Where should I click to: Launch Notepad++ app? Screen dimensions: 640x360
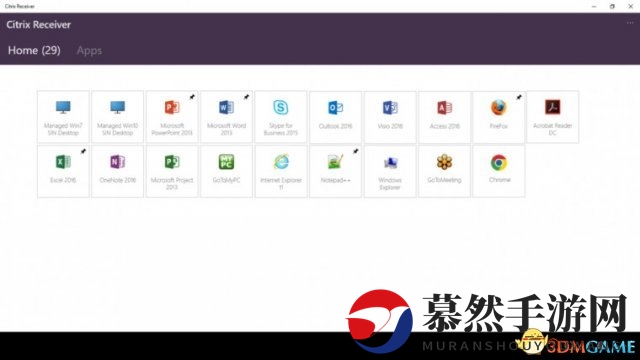[x=336, y=171]
